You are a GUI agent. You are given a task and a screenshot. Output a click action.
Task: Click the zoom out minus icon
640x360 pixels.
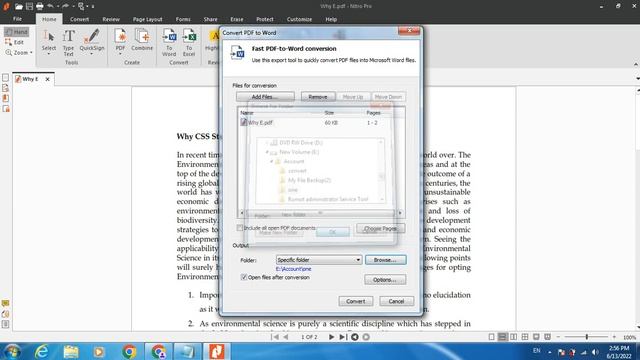[x=558, y=337]
